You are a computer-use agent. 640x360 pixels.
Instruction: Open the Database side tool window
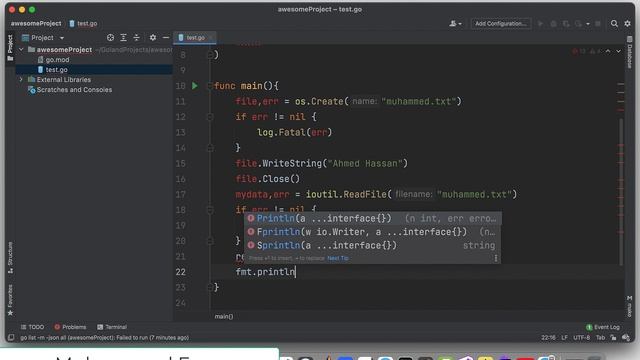click(x=629, y=52)
